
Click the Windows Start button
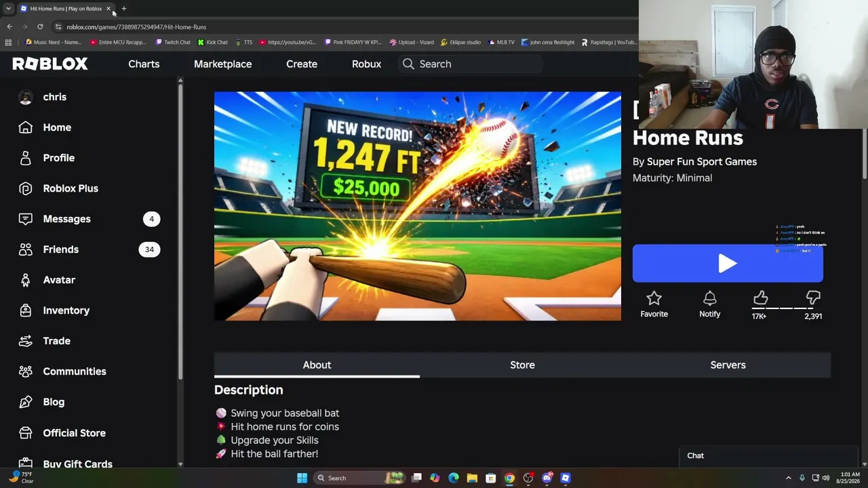coord(302,478)
